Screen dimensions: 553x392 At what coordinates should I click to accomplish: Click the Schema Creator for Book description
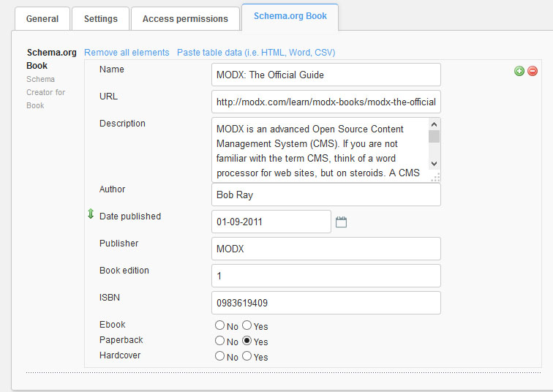pyautogui.click(x=46, y=92)
